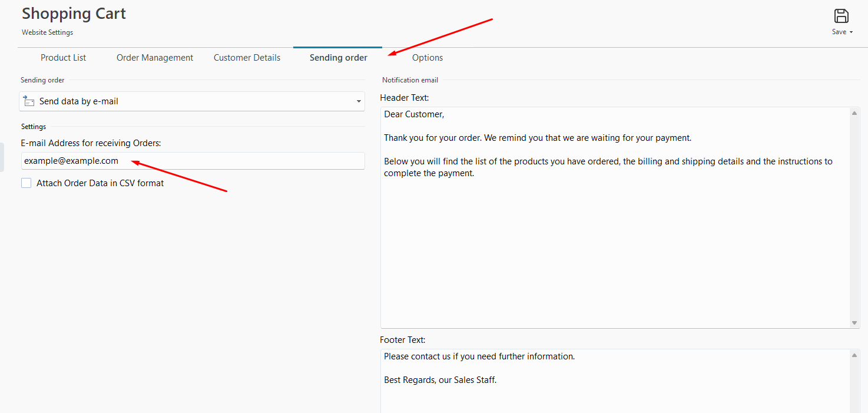Go to the Customer Details tab
Image resolution: width=868 pixels, height=413 pixels.
247,58
